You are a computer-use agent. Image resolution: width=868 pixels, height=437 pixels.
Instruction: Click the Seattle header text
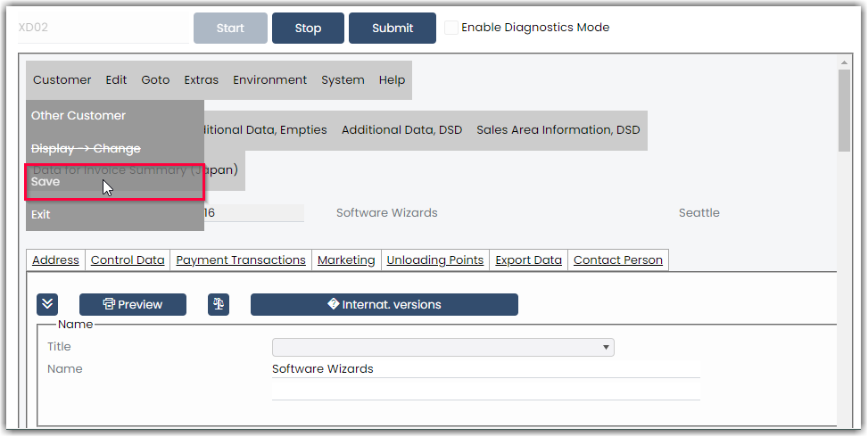click(699, 213)
